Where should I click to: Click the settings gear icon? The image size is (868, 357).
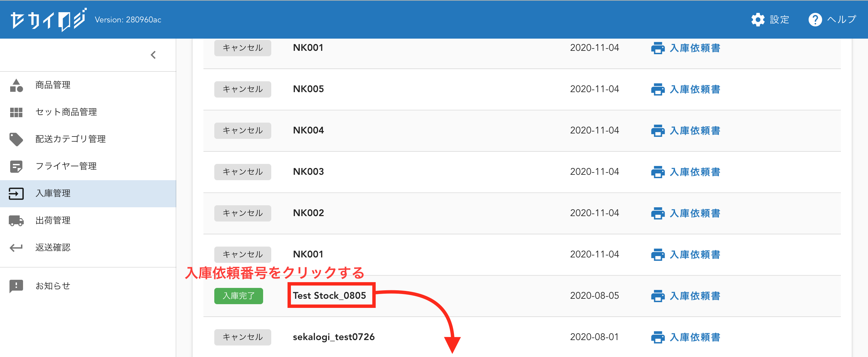758,20
